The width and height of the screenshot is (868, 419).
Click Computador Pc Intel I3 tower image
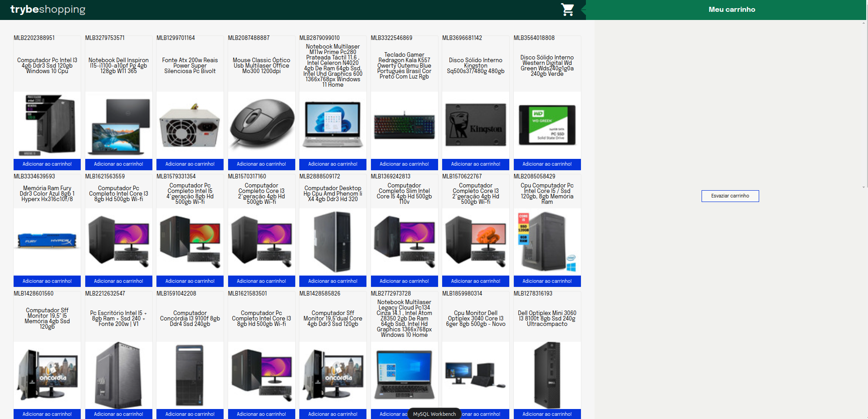coord(47,125)
